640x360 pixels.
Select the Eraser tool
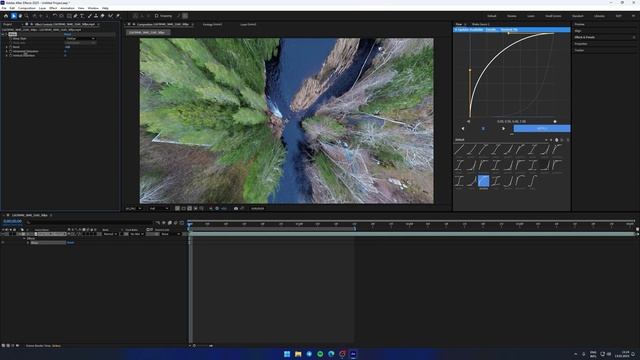point(102,16)
